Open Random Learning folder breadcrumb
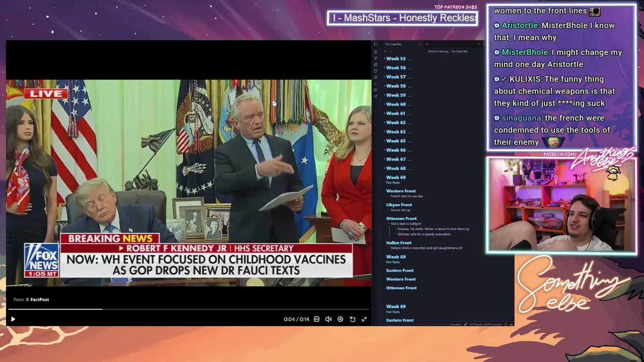The image size is (644, 362). 438,51
